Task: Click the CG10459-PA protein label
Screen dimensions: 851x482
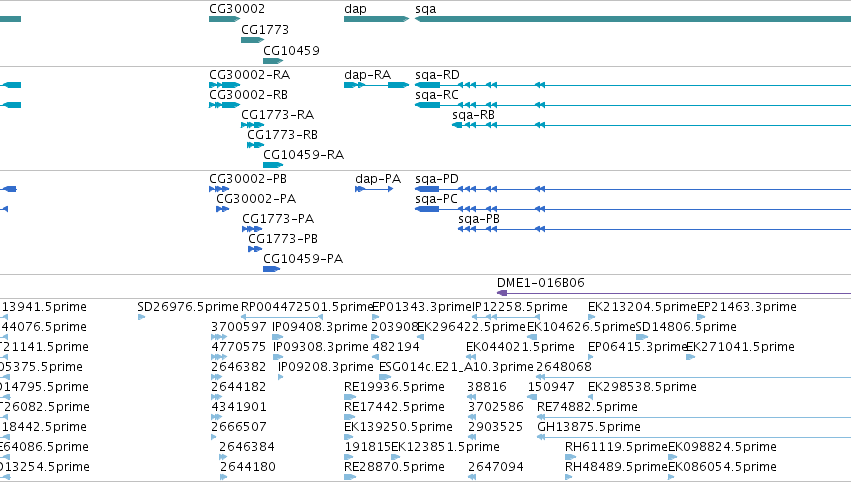Action: (x=303, y=259)
